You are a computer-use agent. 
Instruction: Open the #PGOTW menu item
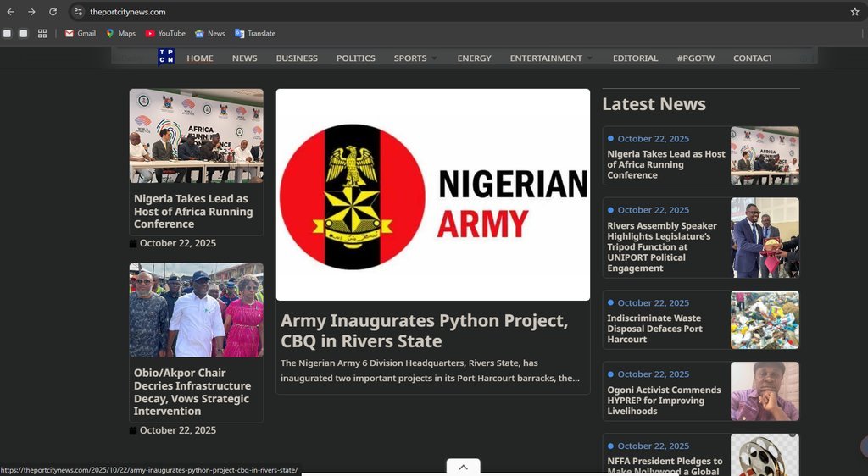click(x=696, y=58)
